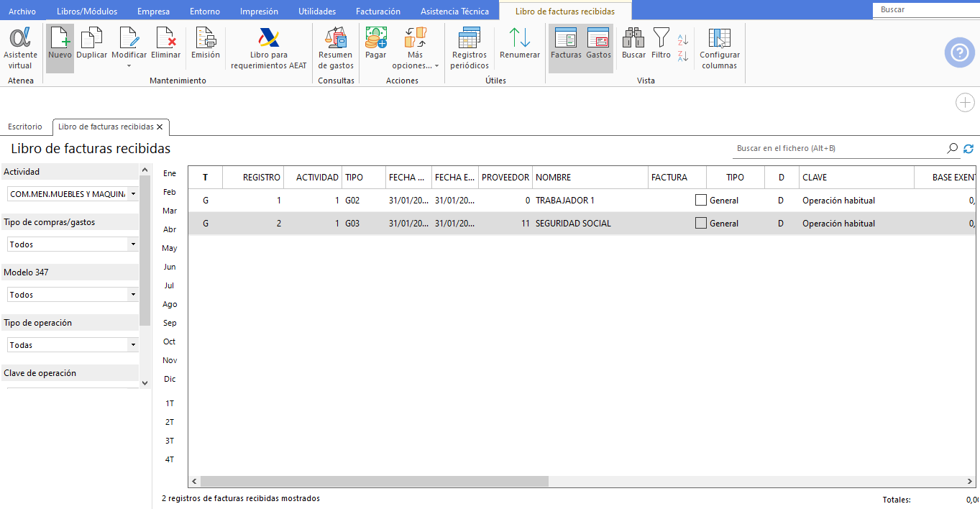Click the CLAVE column header

pyautogui.click(x=856, y=178)
